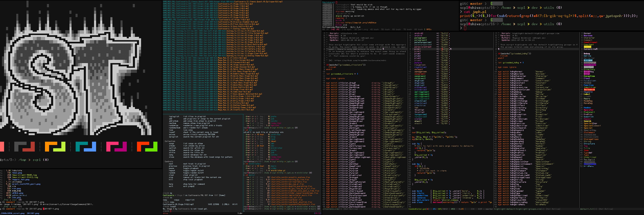Click 'Journey.to.Silius.01.Prologue-GL8.mp3' song line
Image resolution: width=644 pixels, height=215 pixels.
coord(213,31)
